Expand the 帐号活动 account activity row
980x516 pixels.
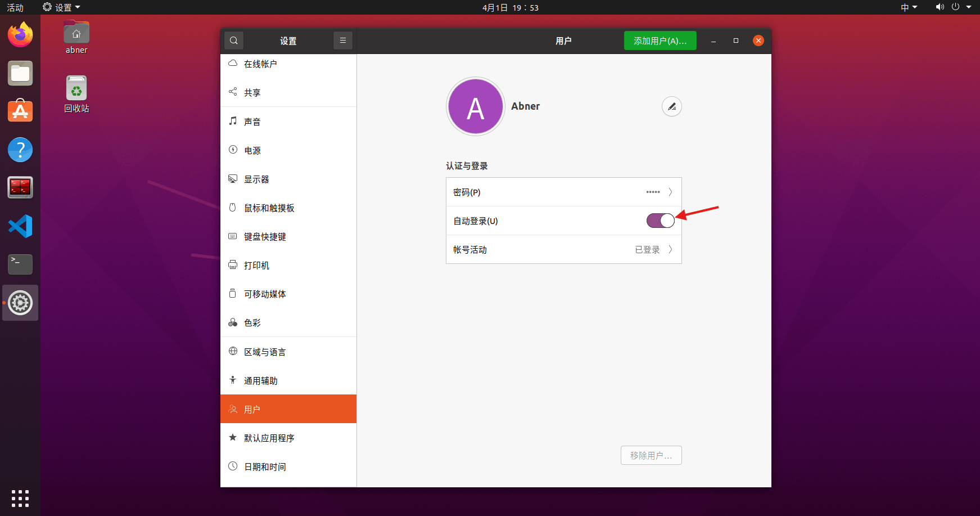pyautogui.click(x=563, y=249)
